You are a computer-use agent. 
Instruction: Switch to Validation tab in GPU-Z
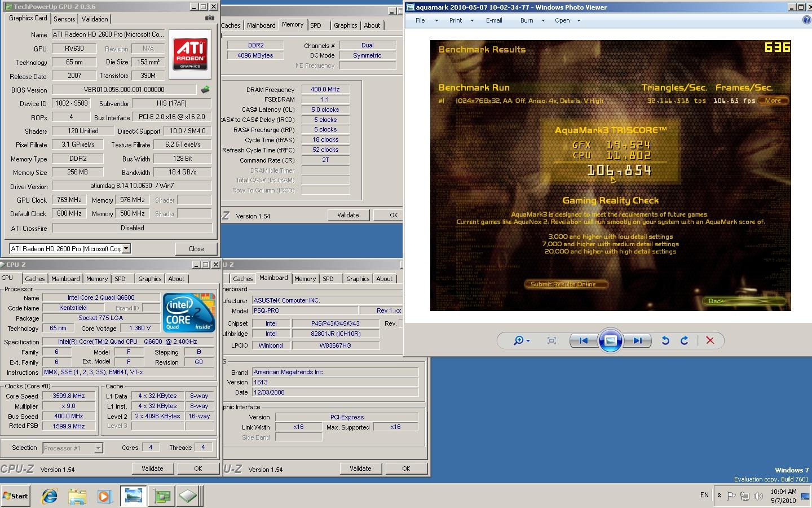click(x=95, y=19)
